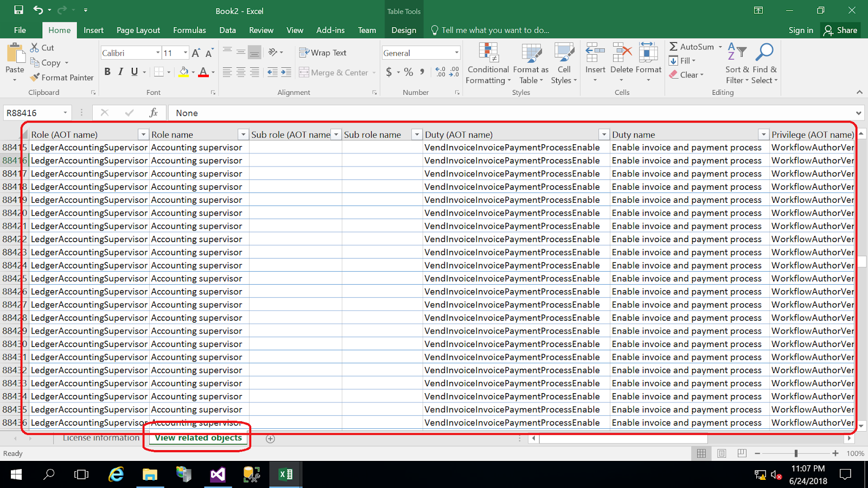Click Merge & Center button

pos(334,72)
